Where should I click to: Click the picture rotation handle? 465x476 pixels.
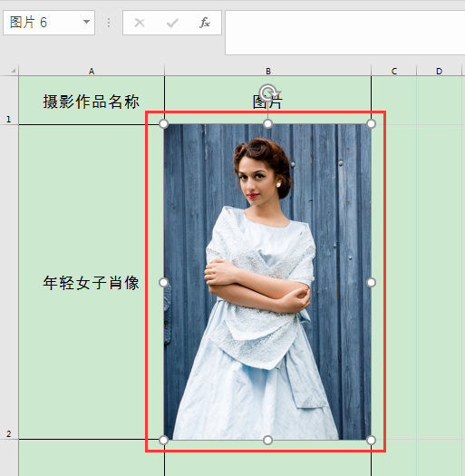point(268,92)
